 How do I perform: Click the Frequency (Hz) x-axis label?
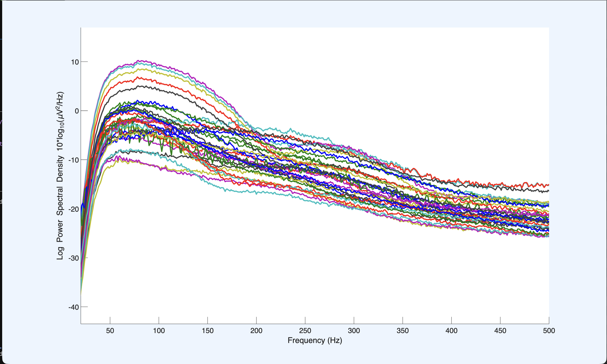pos(315,340)
